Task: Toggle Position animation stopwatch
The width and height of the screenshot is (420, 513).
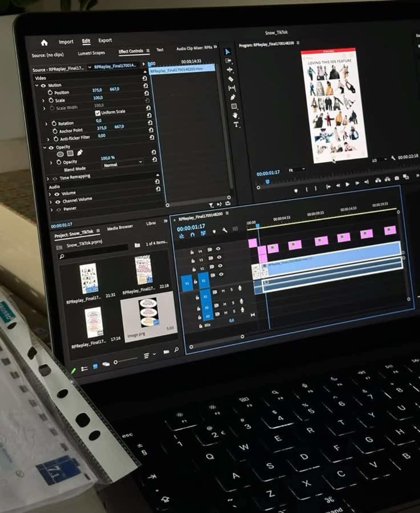Action: [x=50, y=93]
